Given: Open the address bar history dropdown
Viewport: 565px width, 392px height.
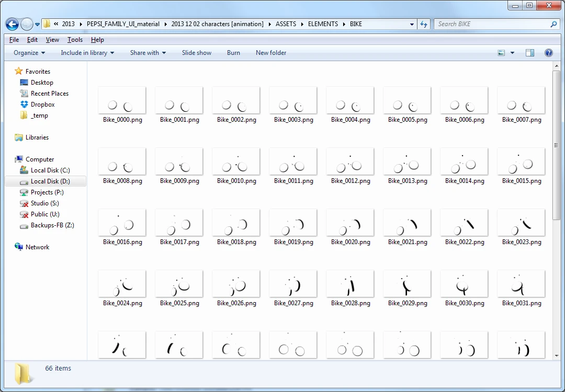Looking at the screenshot, I should (412, 24).
